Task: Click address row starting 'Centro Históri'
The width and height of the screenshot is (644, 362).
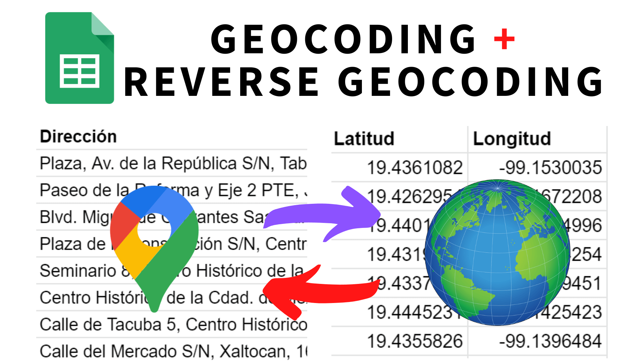Action: pyautogui.click(x=172, y=297)
